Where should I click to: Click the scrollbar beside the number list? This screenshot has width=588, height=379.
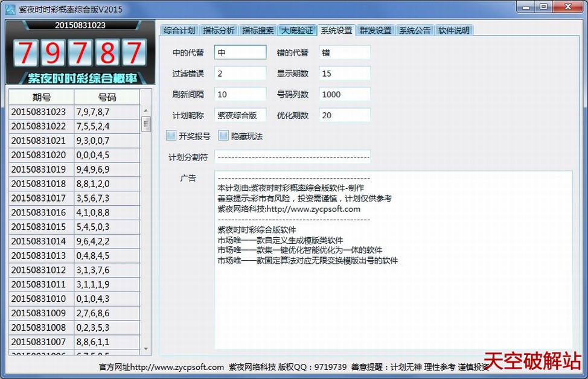[145, 124]
